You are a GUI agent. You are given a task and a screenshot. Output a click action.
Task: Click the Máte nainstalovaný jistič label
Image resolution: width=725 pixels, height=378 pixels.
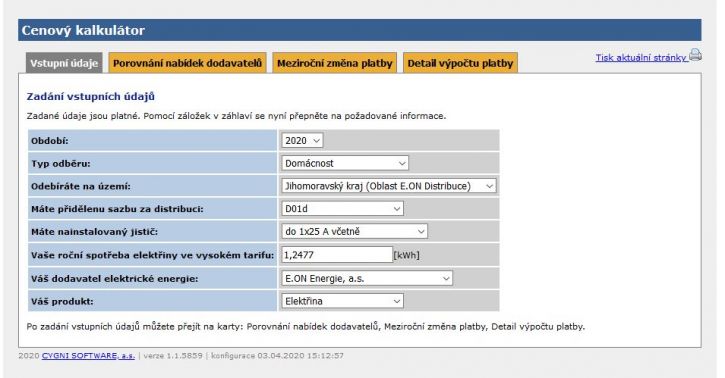(94, 232)
